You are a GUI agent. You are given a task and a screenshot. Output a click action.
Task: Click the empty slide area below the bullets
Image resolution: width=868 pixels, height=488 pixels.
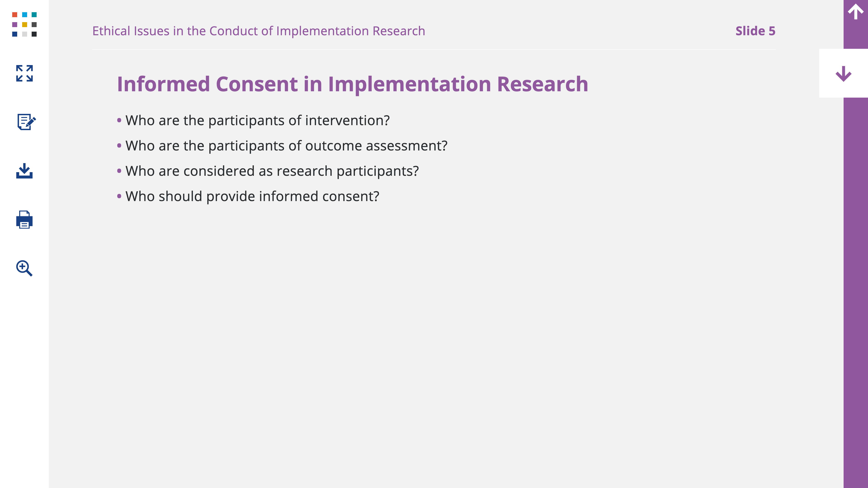tap(438, 337)
